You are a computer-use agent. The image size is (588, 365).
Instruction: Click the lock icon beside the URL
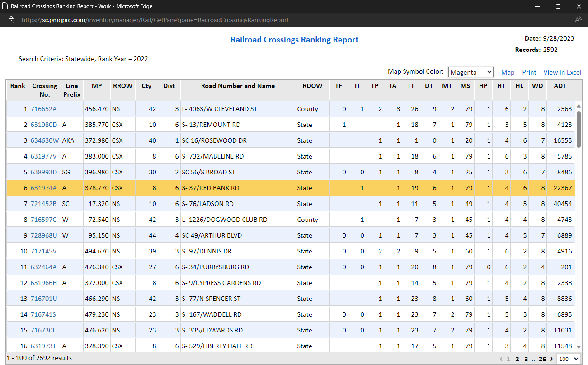tap(11, 20)
